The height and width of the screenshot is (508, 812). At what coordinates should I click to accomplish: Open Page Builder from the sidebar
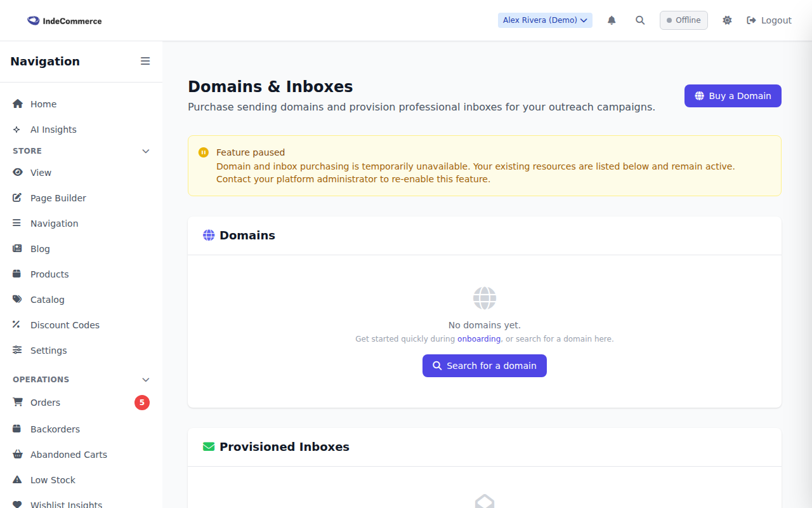point(81,198)
